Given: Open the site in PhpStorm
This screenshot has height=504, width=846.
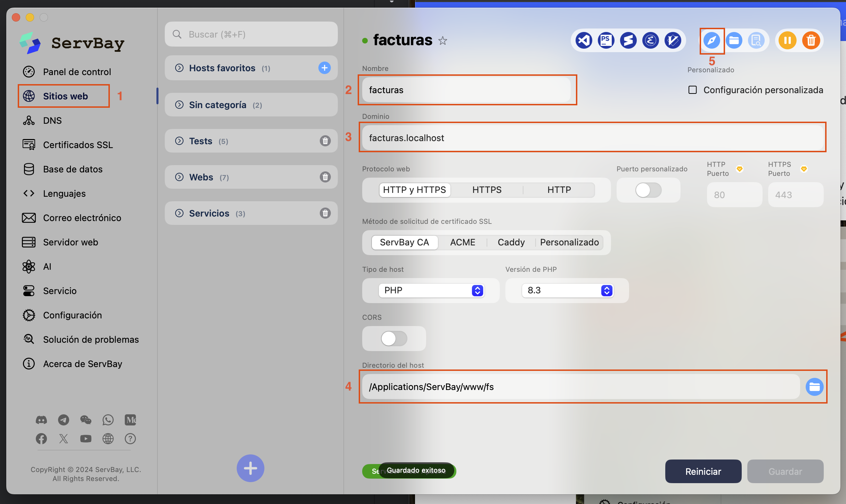Looking at the screenshot, I should pos(606,41).
